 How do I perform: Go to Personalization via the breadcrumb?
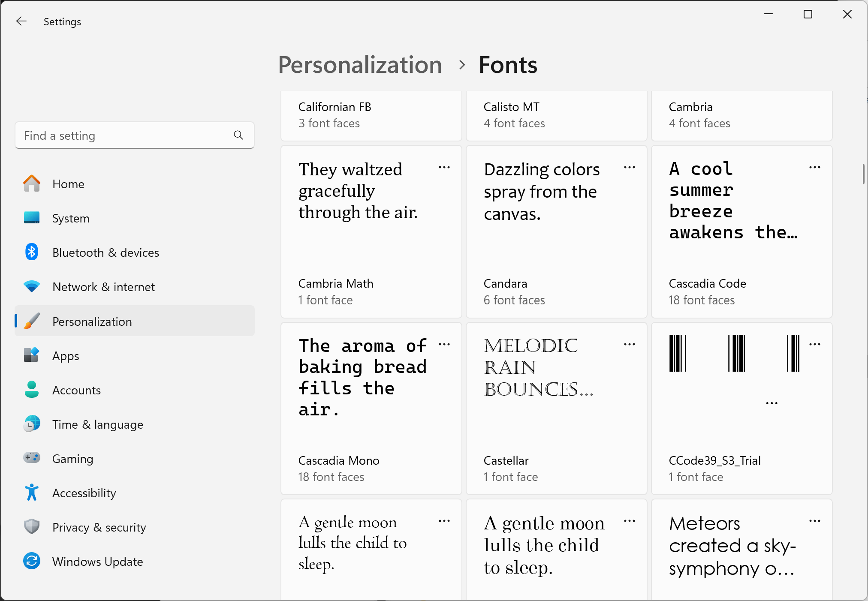point(360,65)
